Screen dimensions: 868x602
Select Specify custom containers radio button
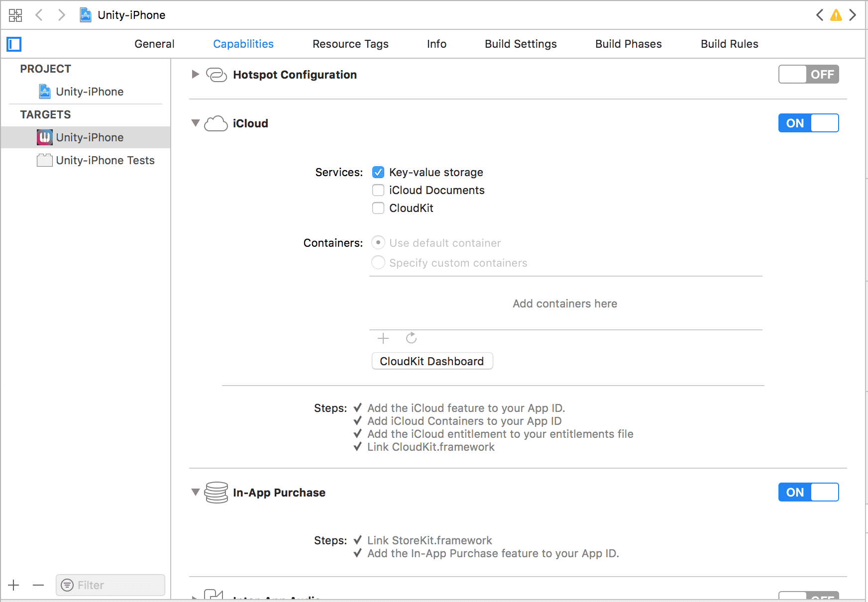coord(378,263)
